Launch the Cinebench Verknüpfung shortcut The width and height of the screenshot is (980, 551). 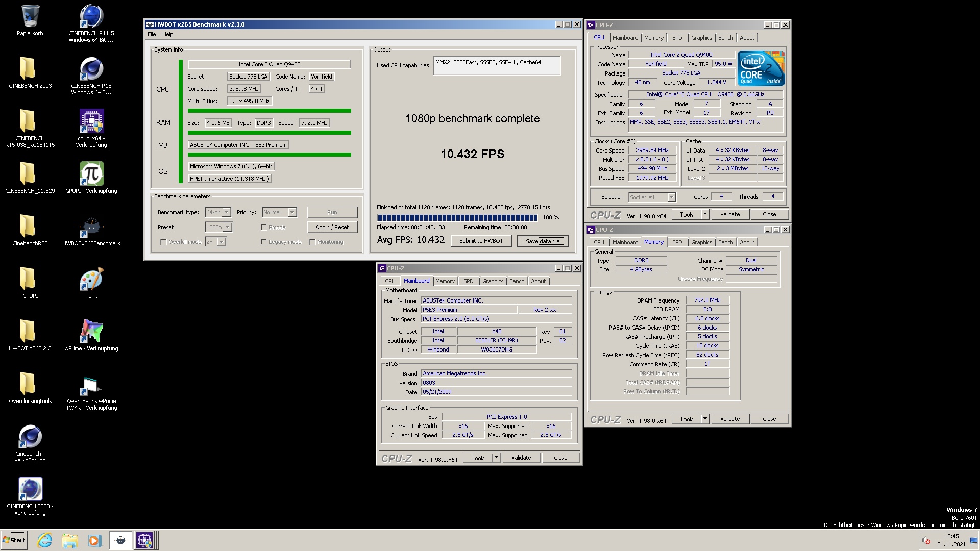[30, 443]
